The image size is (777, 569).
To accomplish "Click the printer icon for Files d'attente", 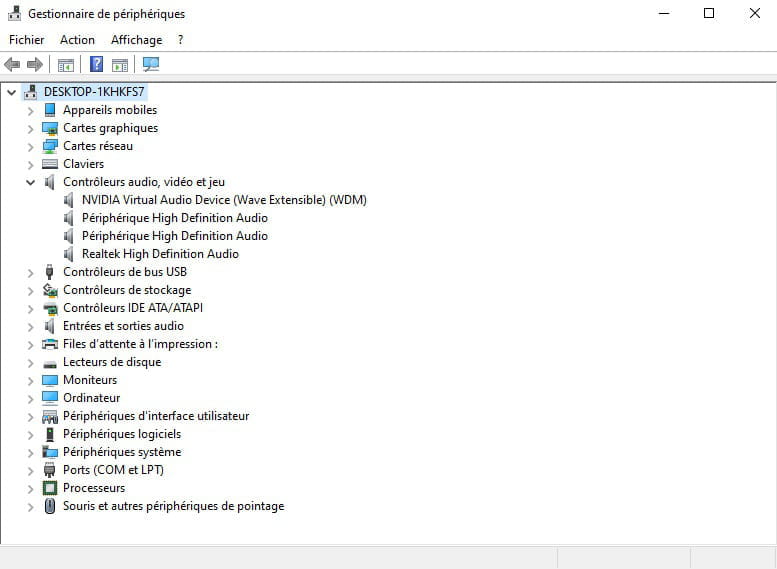I will [x=50, y=344].
